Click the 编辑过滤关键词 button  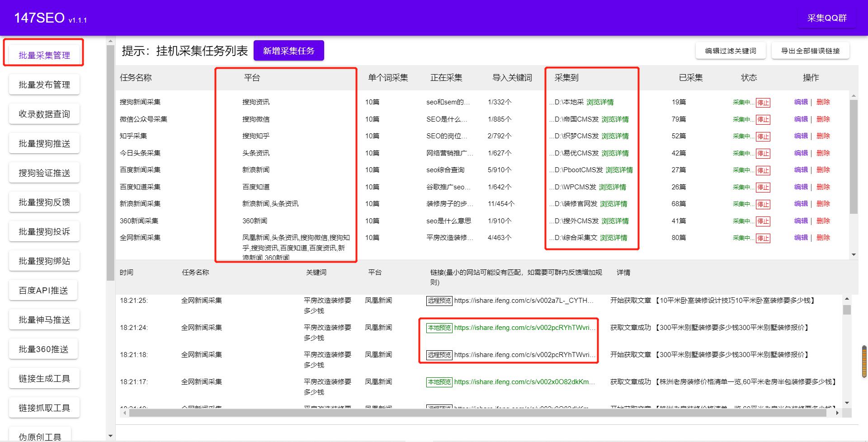[x=731, y=50]
